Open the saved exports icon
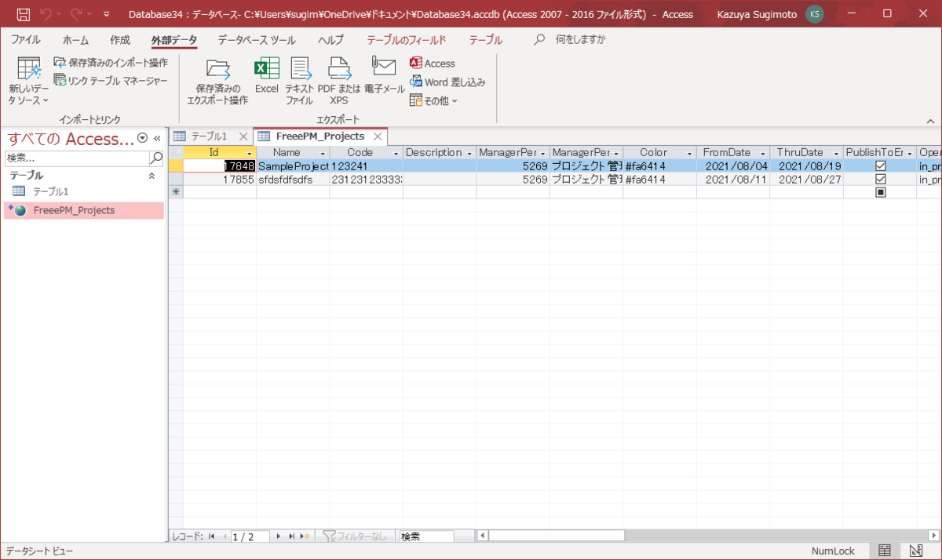 click(x=217, y=82)
